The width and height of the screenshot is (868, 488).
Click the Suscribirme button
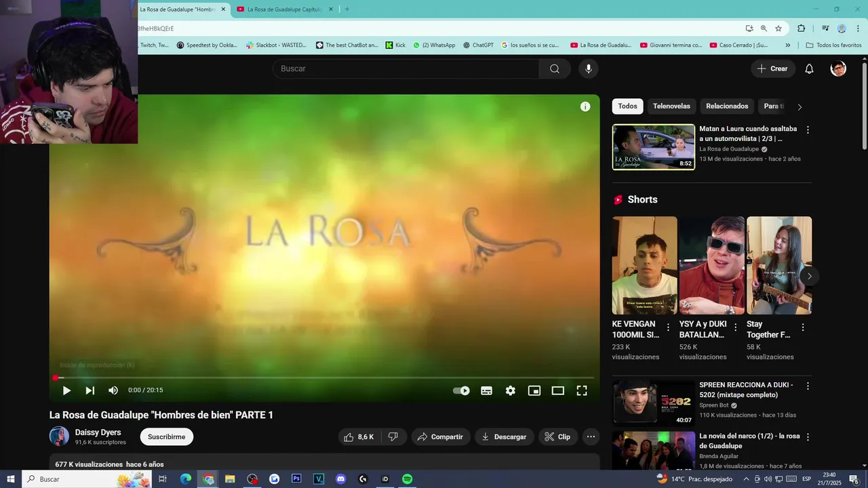pyautogui.click(x=167, y=437)
